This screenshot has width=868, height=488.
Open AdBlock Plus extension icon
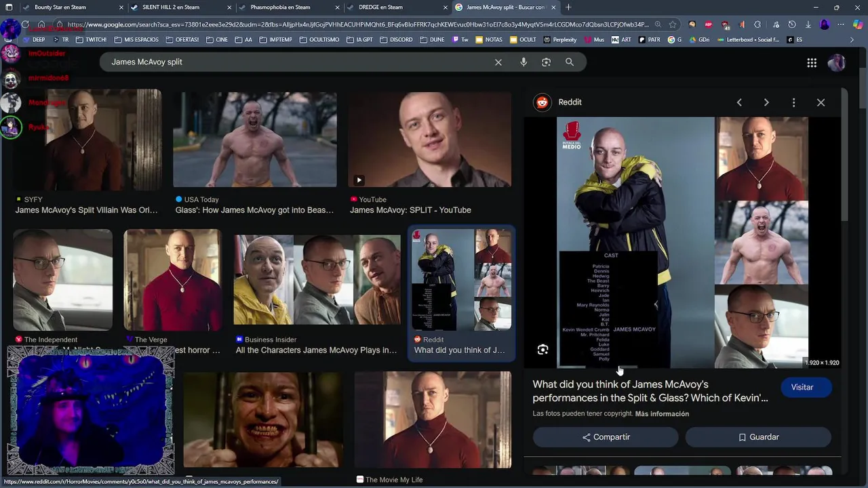pos(709,24)
